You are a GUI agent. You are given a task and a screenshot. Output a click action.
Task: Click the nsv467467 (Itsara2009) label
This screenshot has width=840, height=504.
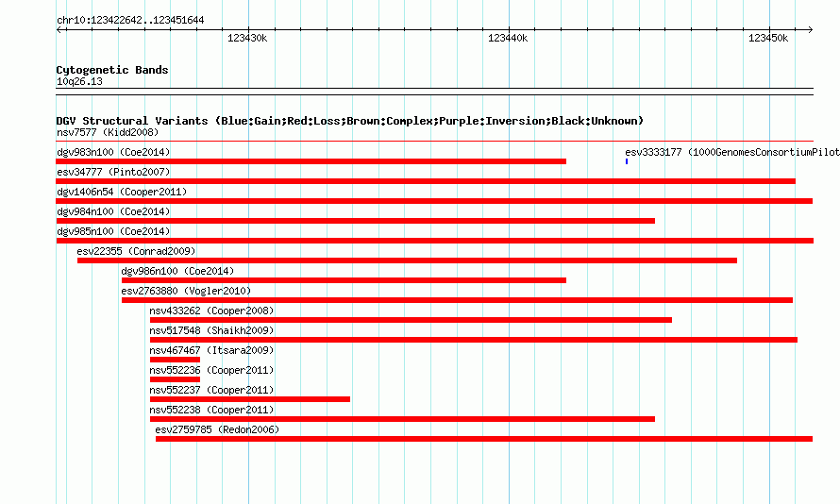(x=211, y=350)
